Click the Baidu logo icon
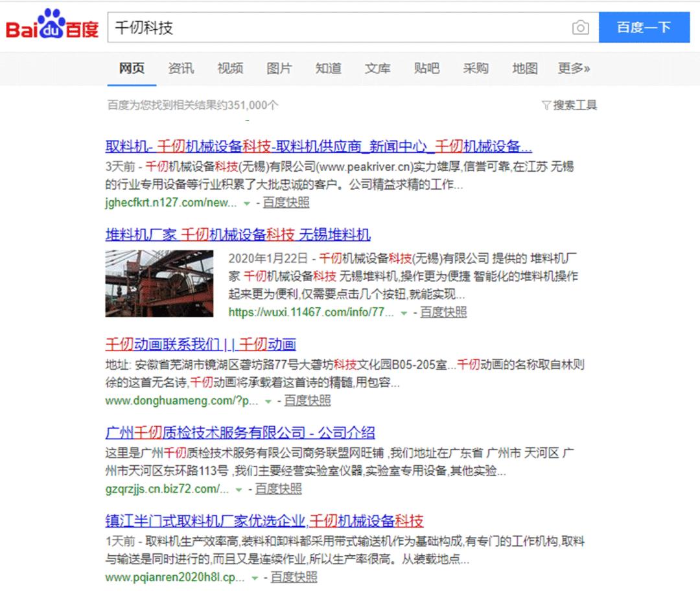The height and width of the screenshot is (607, 700). [51, 25]
